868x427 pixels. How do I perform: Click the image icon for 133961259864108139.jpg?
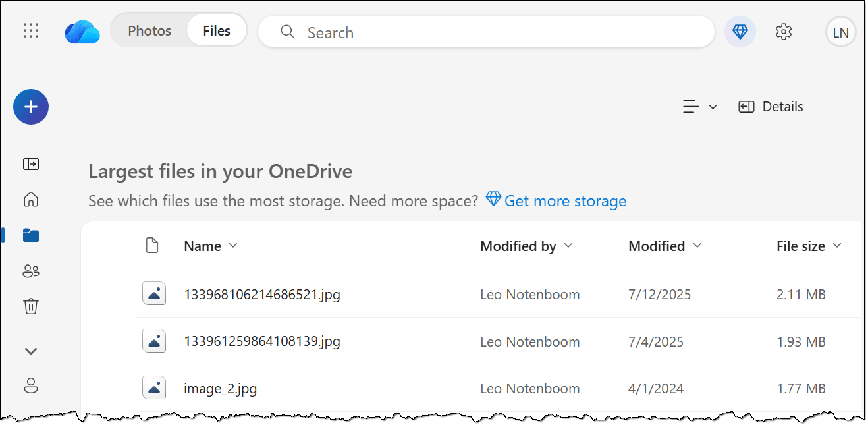tap(154, 341)
